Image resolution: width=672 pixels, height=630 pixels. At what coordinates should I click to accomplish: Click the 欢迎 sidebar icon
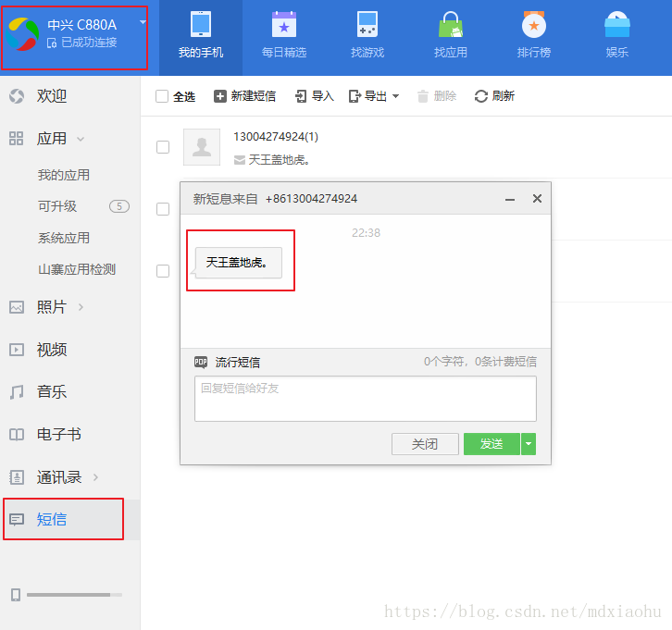(x=17, y=96)
